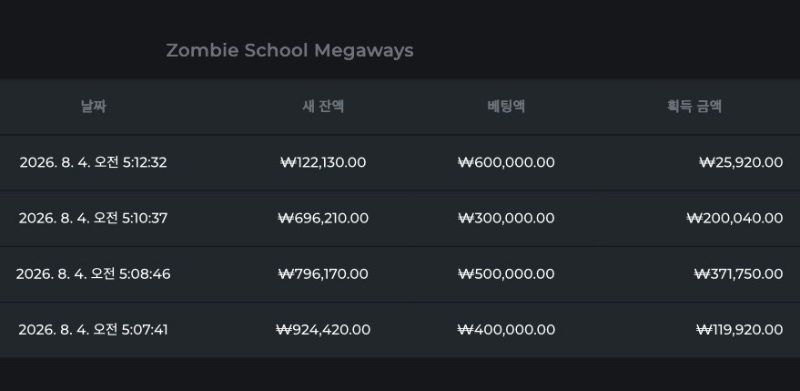Click the ₩25,920.00 win amount
800x391 pixels.
[741, 162]
